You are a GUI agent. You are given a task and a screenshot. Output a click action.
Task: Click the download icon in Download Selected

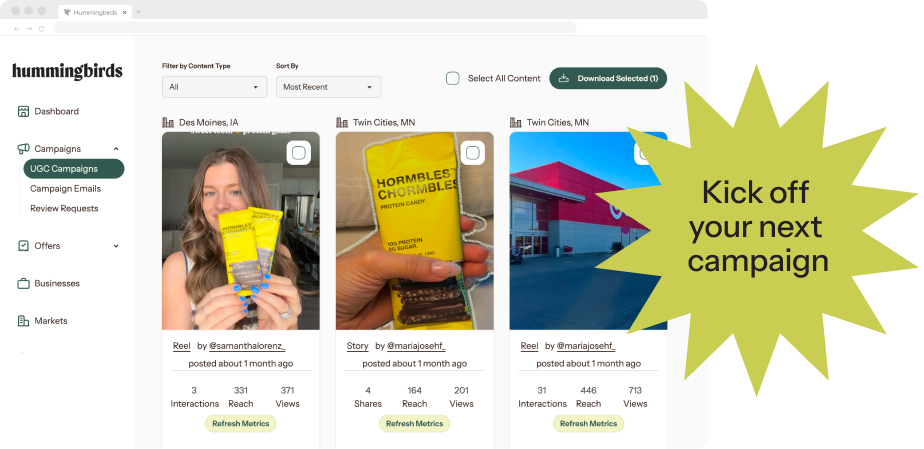(x=563, y=78)
